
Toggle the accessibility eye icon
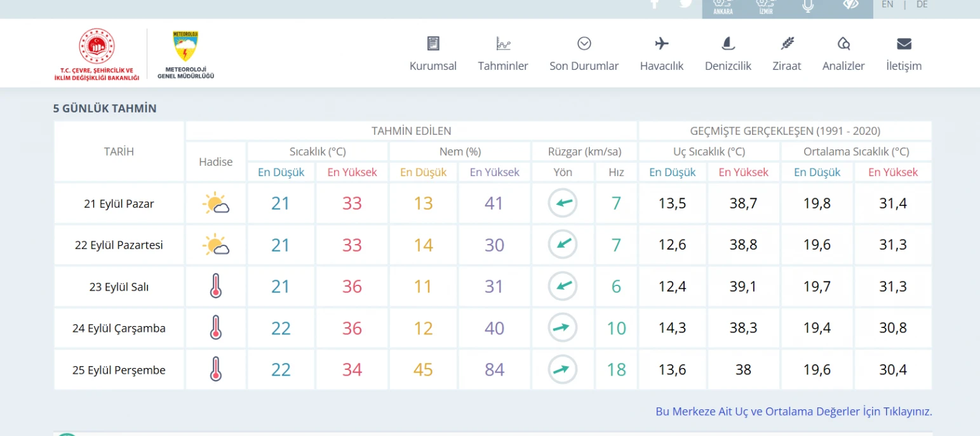(x=850, y=5)
